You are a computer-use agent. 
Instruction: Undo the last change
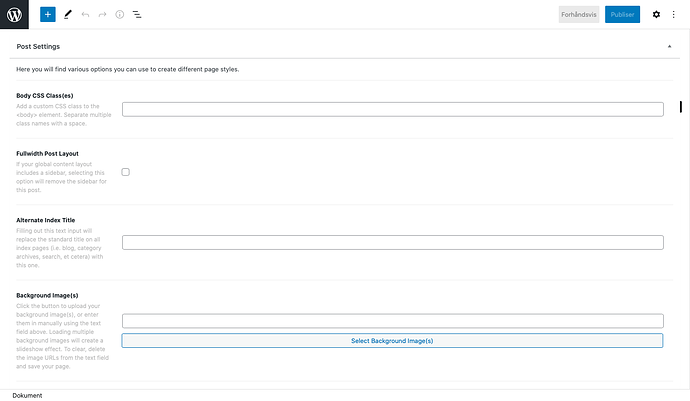pyautogui.click(x=85, y=15)
